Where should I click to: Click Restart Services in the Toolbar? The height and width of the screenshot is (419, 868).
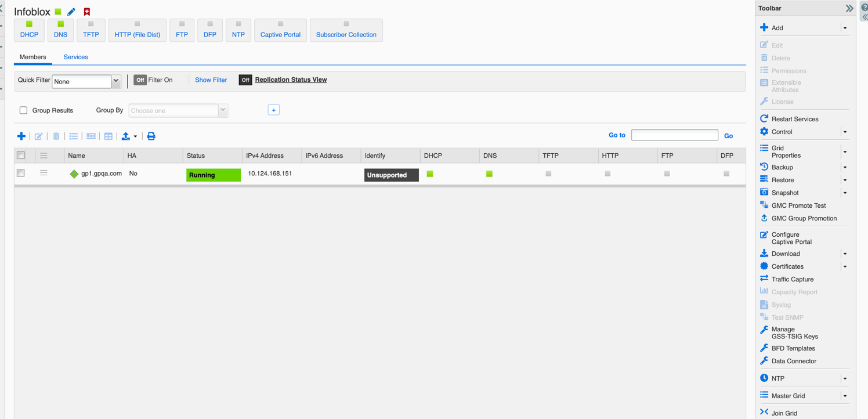(x=795, y=119)
